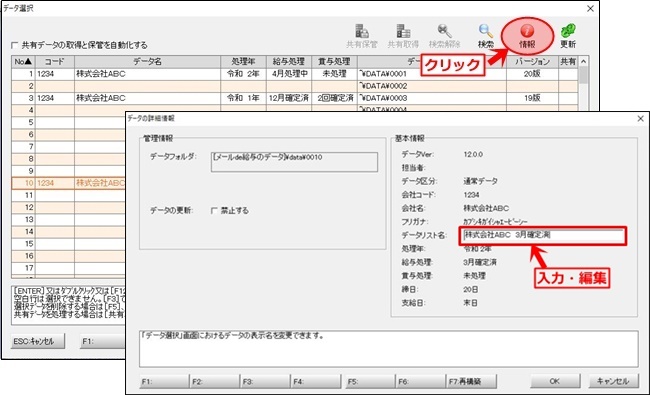Click scroll-up arrow of data list scrollbar

pos(583,62)
